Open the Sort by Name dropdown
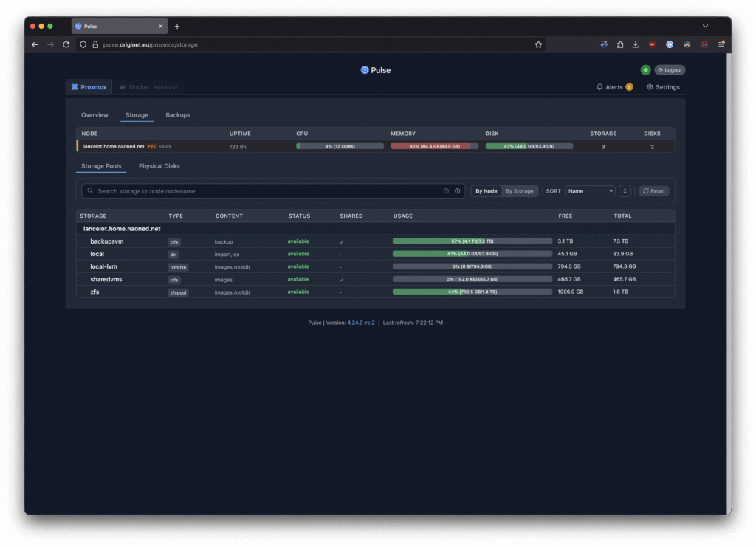 [590, 191]
